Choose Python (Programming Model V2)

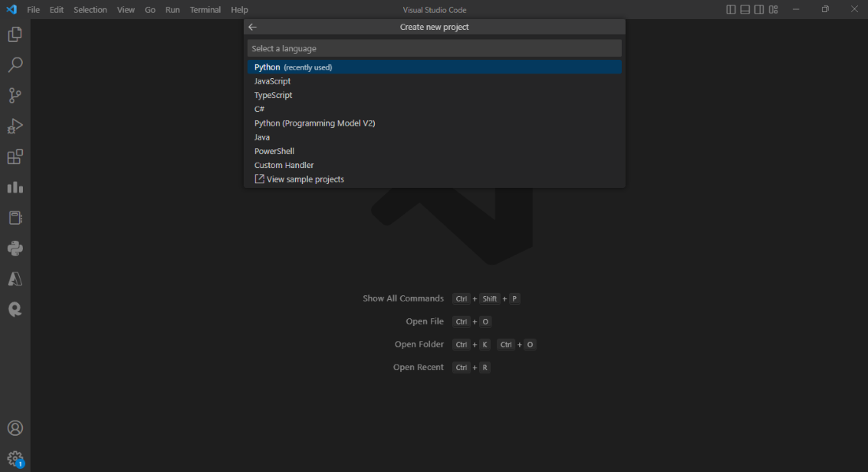click(435, 123)
